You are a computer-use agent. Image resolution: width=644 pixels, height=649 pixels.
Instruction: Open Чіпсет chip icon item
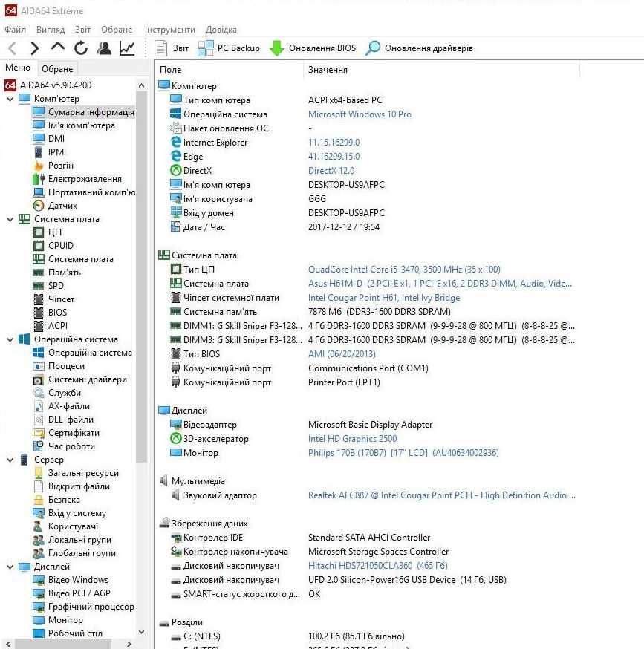pos(53,299)
